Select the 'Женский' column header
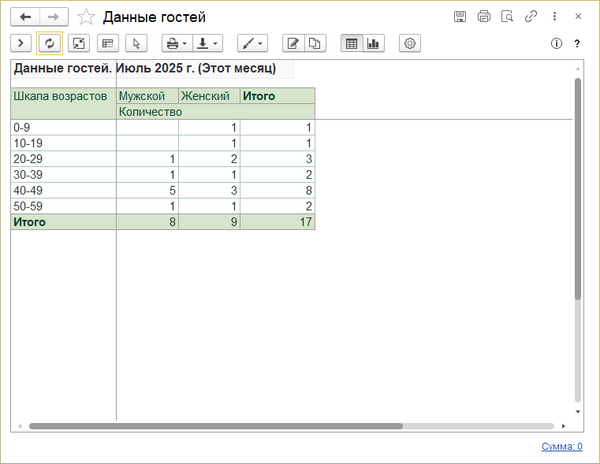 tap(209, 96)
